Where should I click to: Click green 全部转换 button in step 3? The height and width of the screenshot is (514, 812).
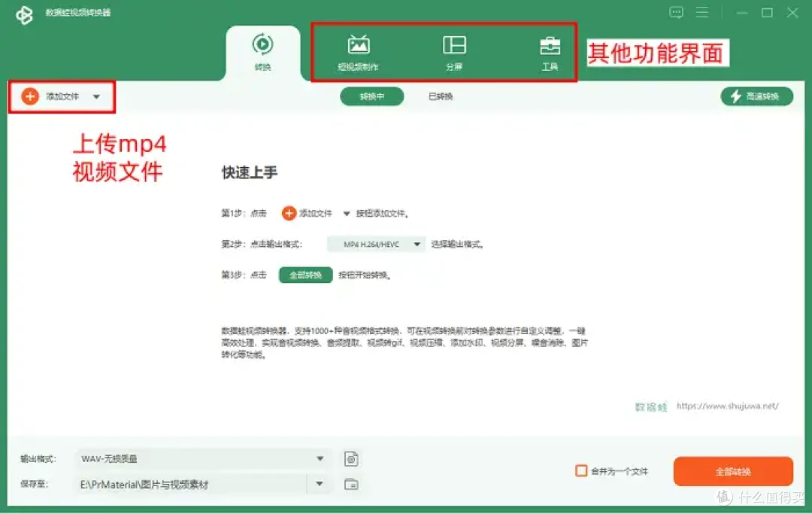tap(305, 275)
